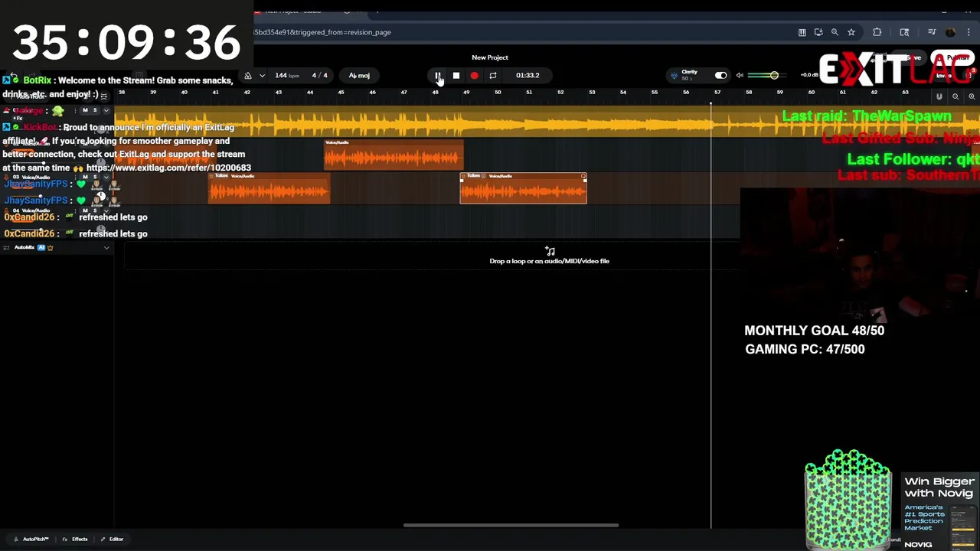
Task: Click the playhead marker near bar 57
Action: [x=711, y=104]
